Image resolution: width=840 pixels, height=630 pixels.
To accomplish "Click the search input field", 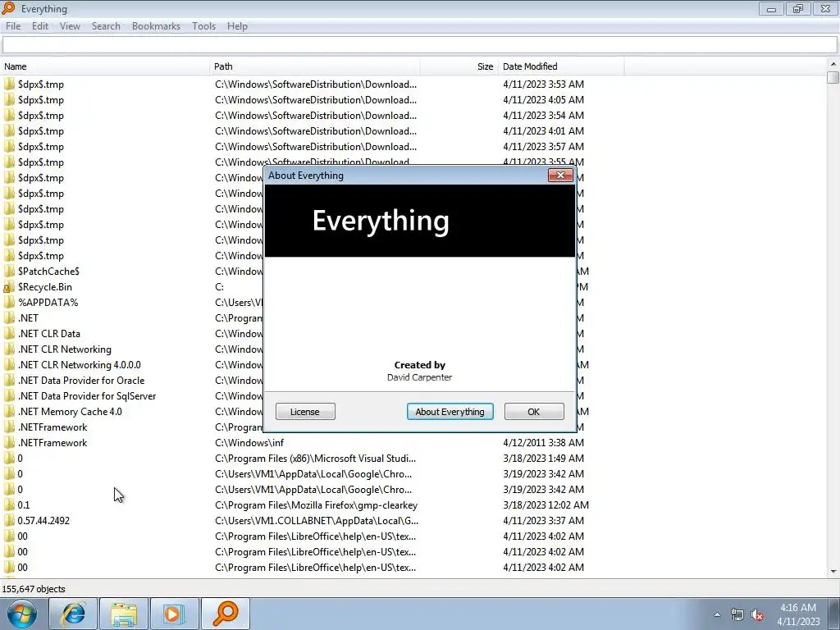I will (x=420, y=45).
